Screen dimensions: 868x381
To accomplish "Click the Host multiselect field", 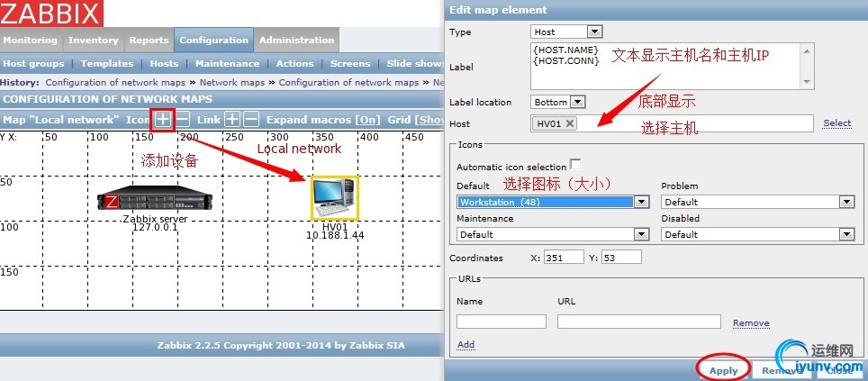I will [672, 122].
